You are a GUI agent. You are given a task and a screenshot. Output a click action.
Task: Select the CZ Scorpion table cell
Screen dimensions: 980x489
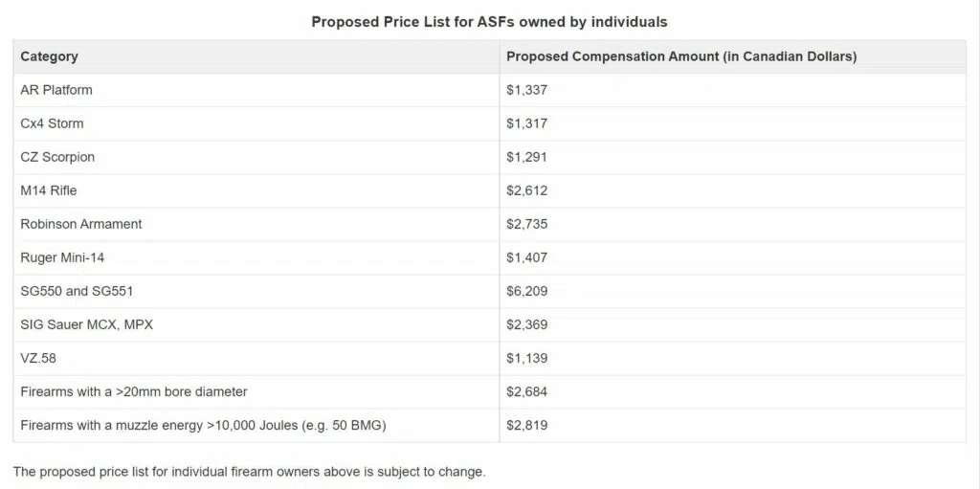click(256, 158)
